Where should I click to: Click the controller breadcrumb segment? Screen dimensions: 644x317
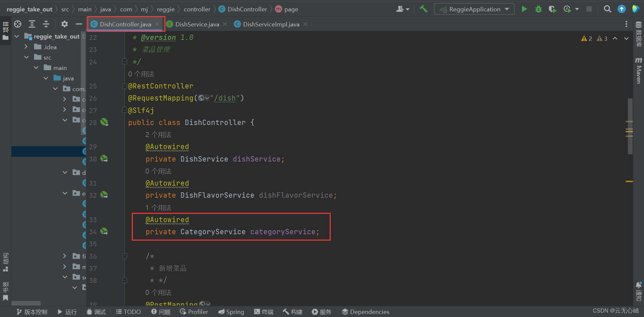(x=197, y=9)
